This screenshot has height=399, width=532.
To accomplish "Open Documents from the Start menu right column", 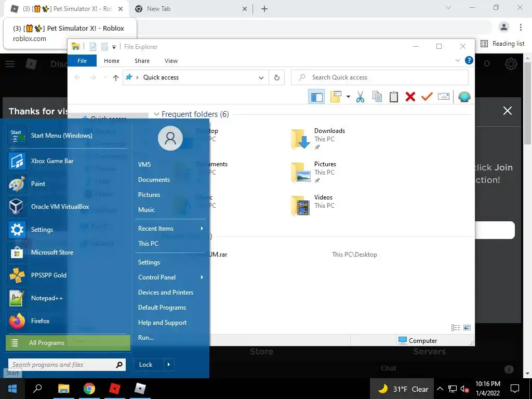I will click(x=154, y=179).
